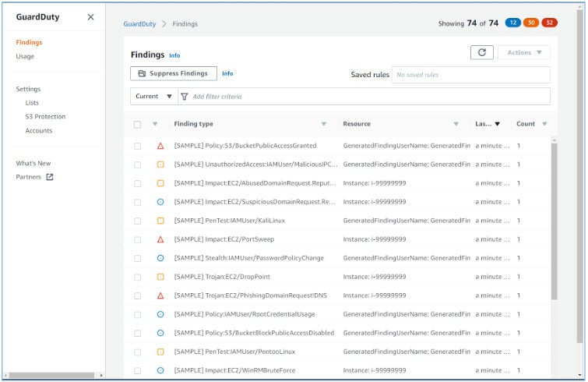Viewport: 588px width, 382px height.
Task: Click the severity icon for MaliciousIPCaller finding
Action: point(160,164)
